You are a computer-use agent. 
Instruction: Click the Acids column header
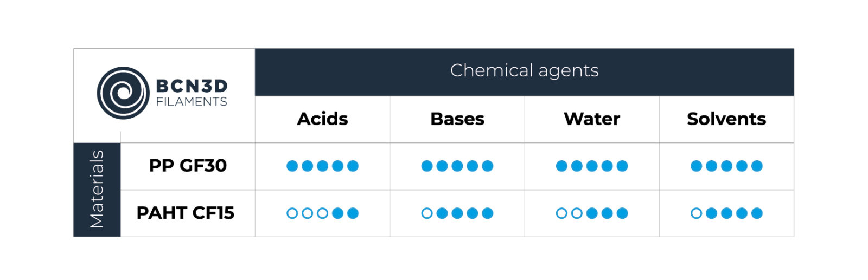[322, 119]
